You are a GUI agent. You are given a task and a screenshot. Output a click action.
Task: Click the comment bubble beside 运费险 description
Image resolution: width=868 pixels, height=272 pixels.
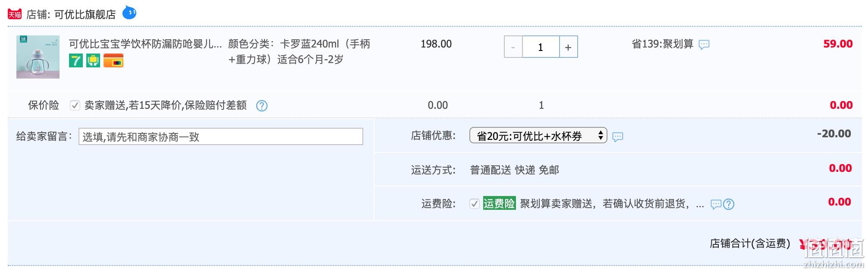[x=716, y=204]
